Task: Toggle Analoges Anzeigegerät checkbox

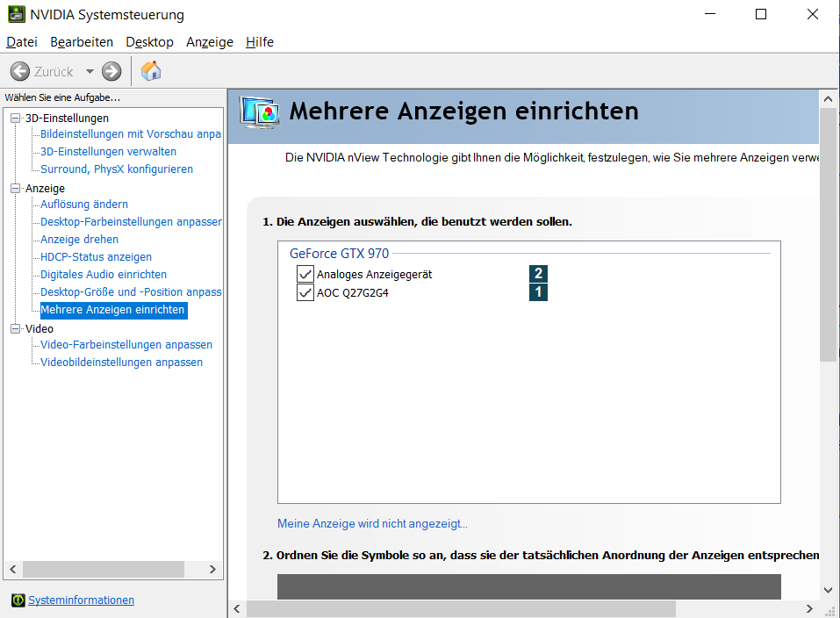Action: tap(305, 274)
